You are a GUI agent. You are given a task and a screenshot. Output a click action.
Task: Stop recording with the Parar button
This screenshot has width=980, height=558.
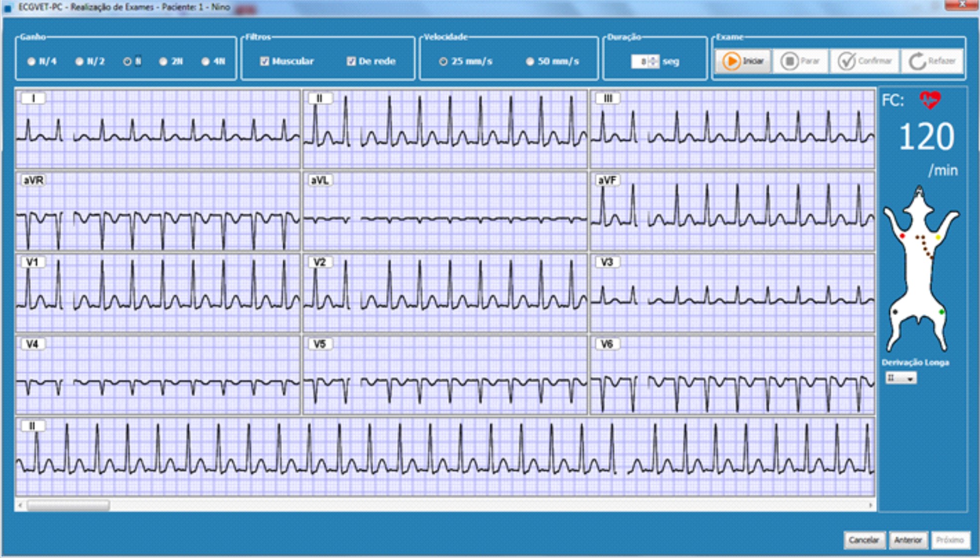coord(800,61)
